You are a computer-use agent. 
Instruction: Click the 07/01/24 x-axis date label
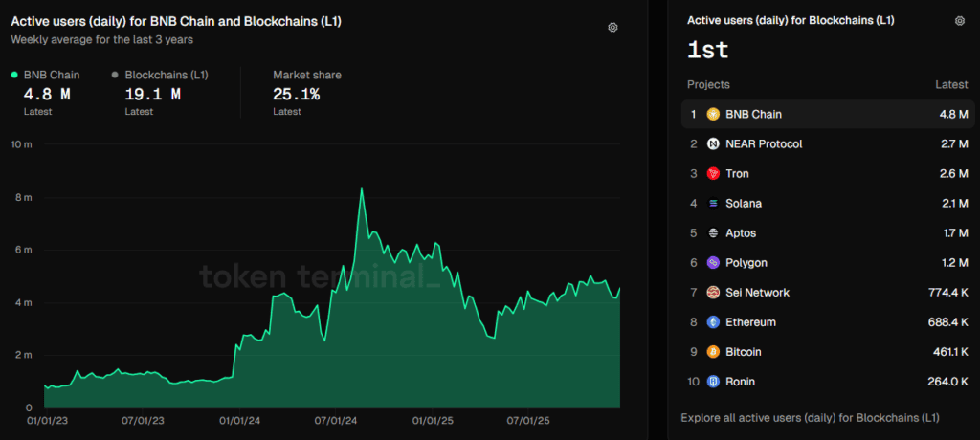point(336,421)
